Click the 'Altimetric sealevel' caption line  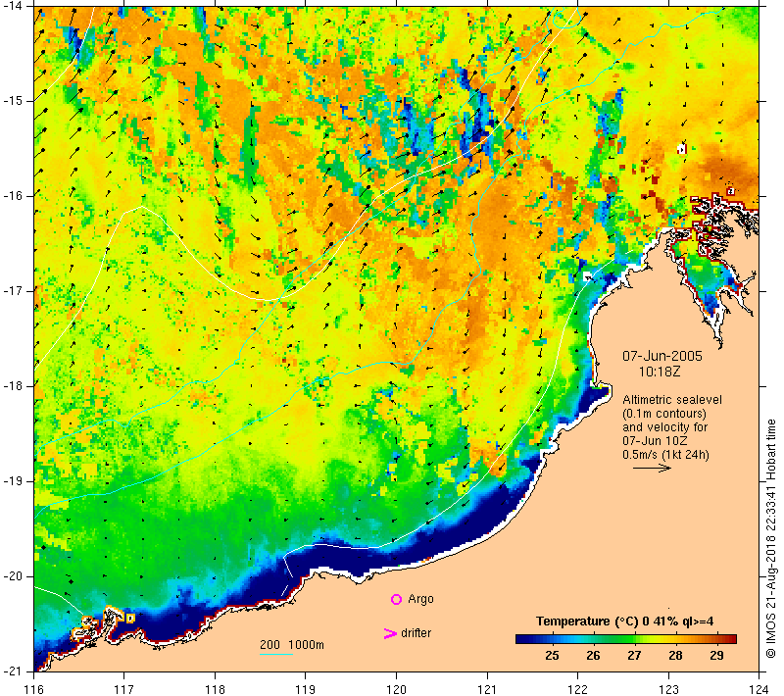672,400
